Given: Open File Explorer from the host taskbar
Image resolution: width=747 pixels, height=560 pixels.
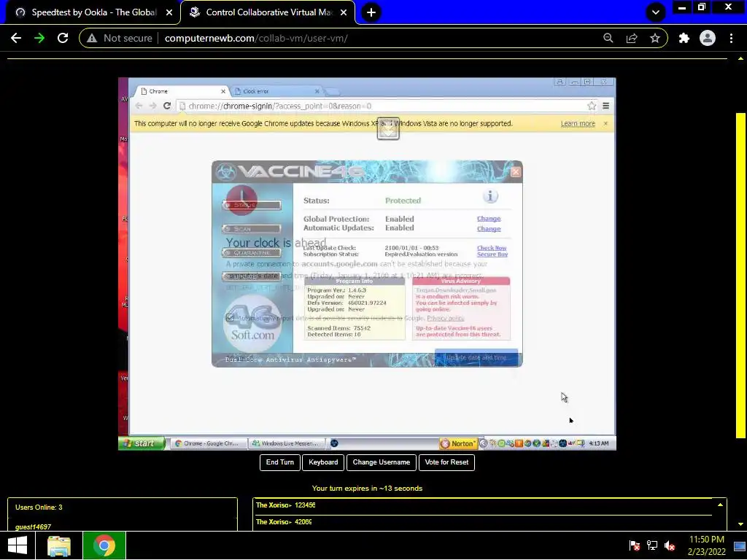Looking at the screenshot, I should pyautogui.click(x=59, y=545).
